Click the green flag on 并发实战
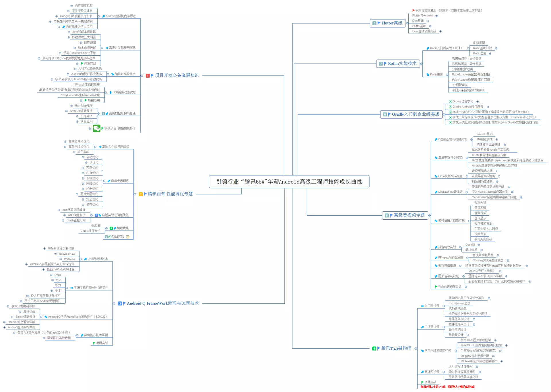Image resolution: width=551 pixels, height=392 pixels. pos(82,64)
